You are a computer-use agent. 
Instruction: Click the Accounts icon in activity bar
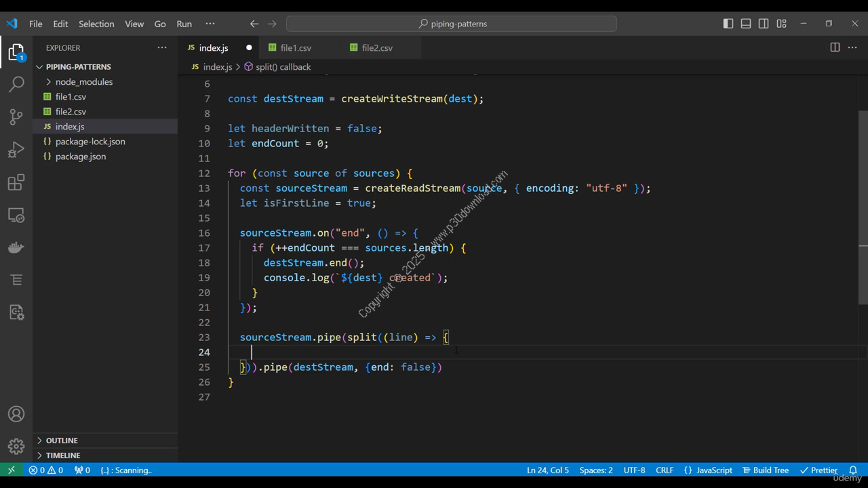pyautogui.click(x=16, y=414)
